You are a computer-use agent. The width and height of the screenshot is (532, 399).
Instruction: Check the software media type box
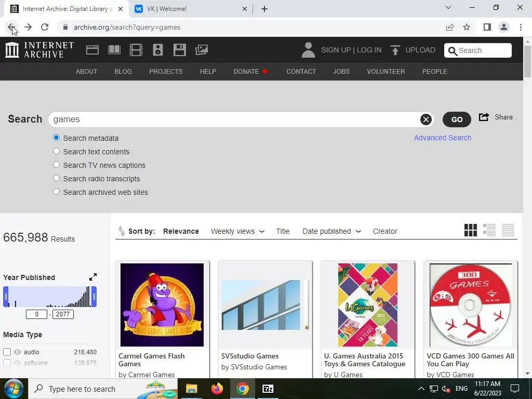pos(7,363)
